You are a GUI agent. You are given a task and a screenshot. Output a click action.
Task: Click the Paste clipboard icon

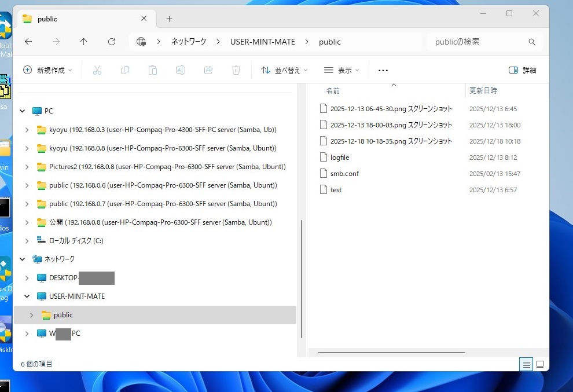tap(153, 70)
